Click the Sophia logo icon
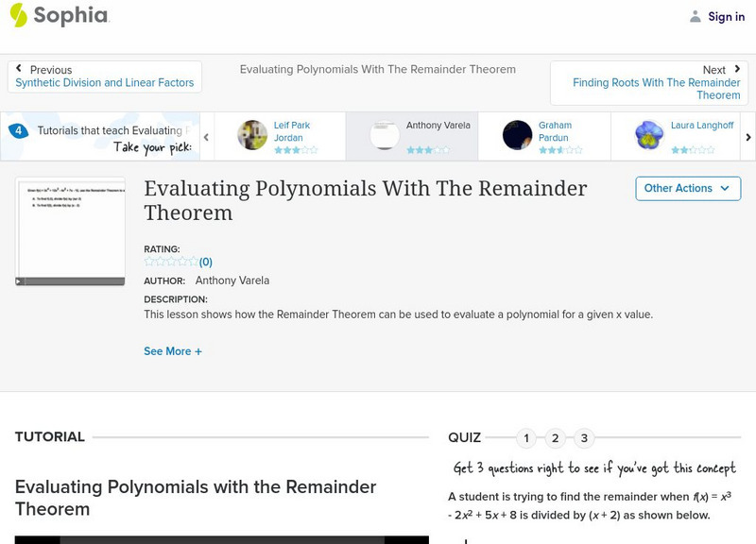The image size is (756, 544). point(19,15)
